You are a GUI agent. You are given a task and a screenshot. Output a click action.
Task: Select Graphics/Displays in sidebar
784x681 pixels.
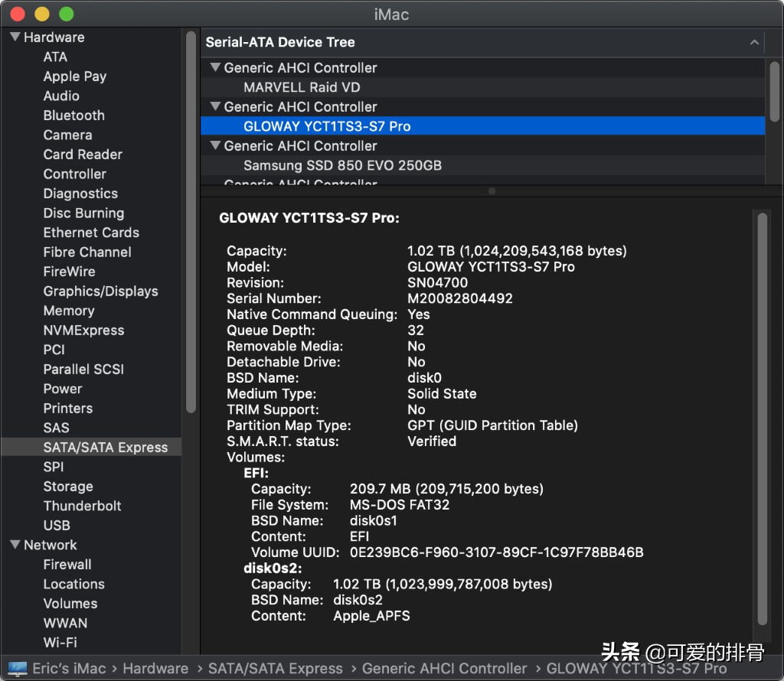point(100,292)
